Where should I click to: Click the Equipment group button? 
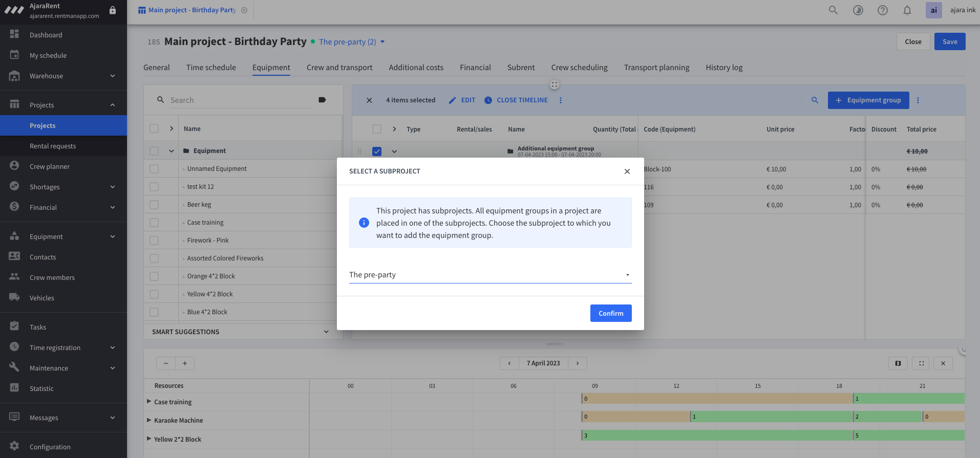868,100
